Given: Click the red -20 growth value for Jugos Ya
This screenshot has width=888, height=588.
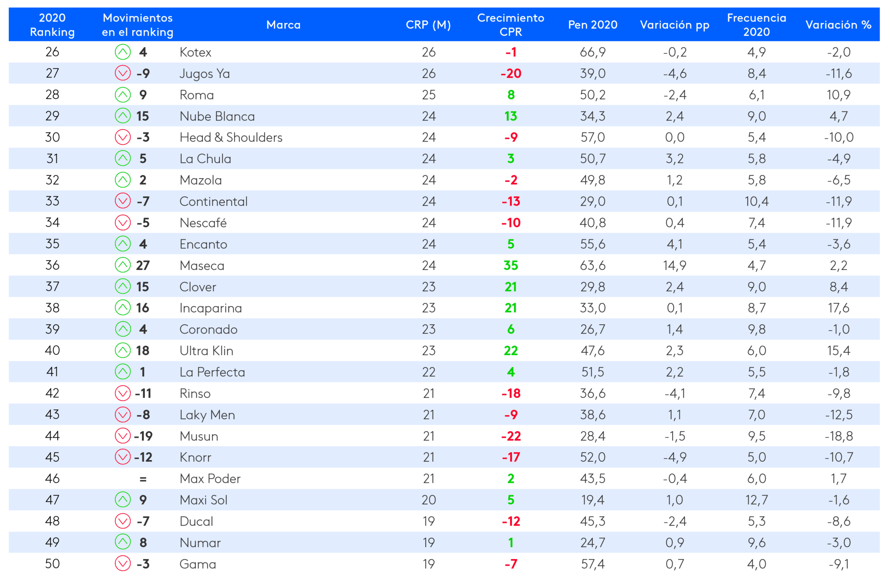Looking at the screenshot, I should point(511,74).
